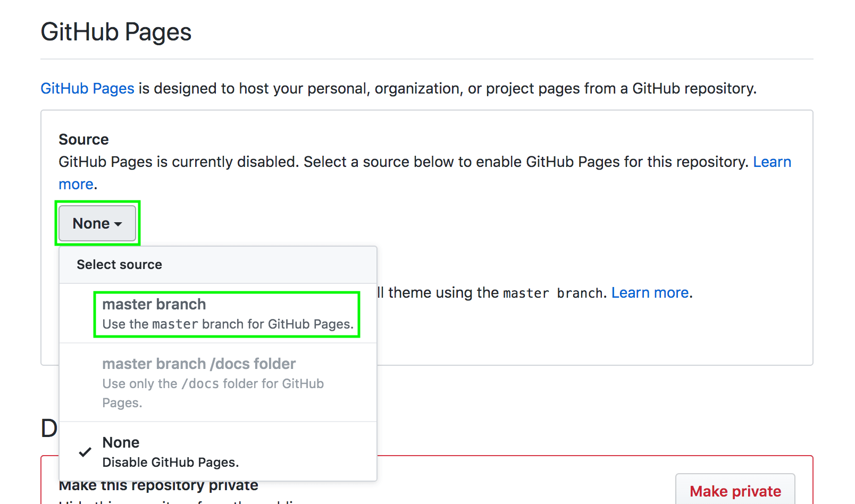
Task: Click Make this repository private heading
Action: click(158, 485)
